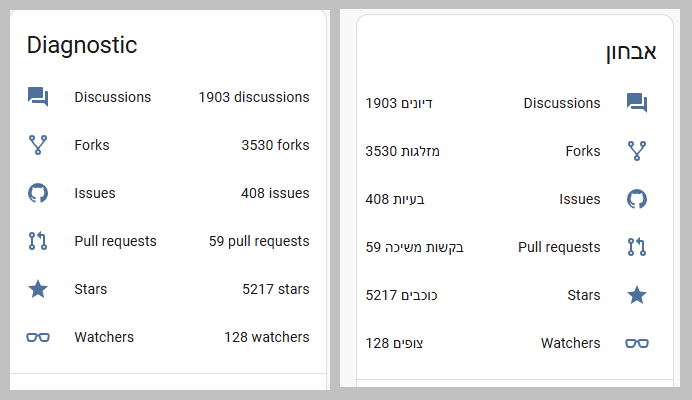Image resolution: width=692 pixels, height=400 pixels.
Task: Click the Forks icon in the English card
Action: [x=38, y=145]
